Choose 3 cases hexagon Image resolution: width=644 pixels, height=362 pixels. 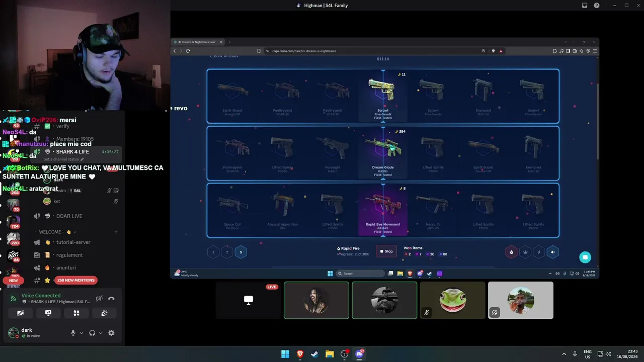click(240, 252)
